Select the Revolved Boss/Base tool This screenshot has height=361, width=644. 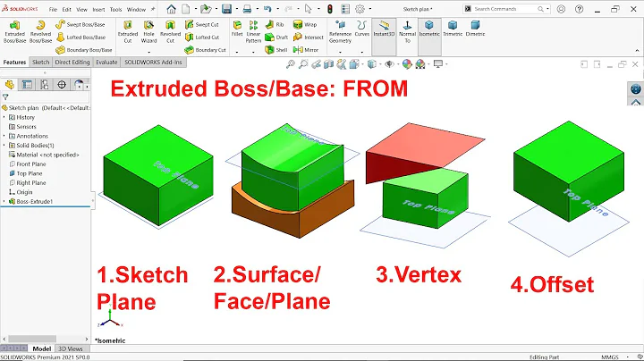tap(40, 31)
